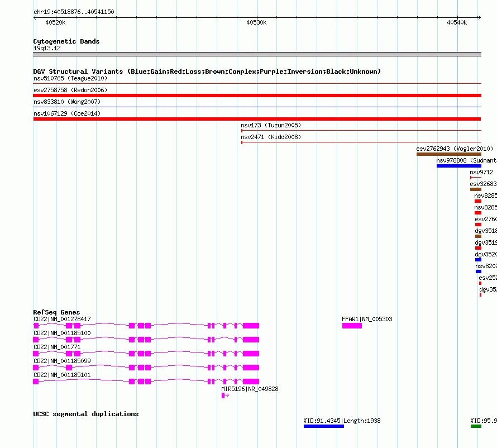
Task: Select the last large exon of CD22|NM_001278417
Action: (251, 326)
